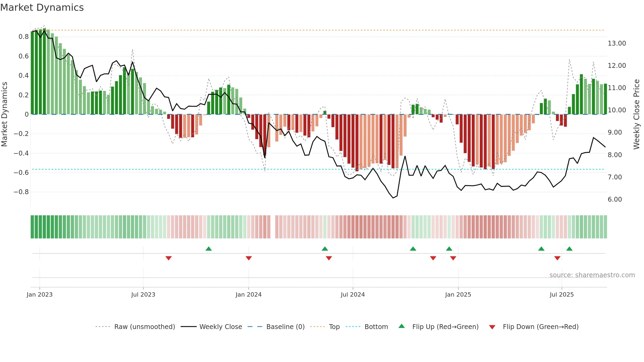Click the red flip-down marker near late May 2024
644x362 pixels.
click(x=329, y=258)
